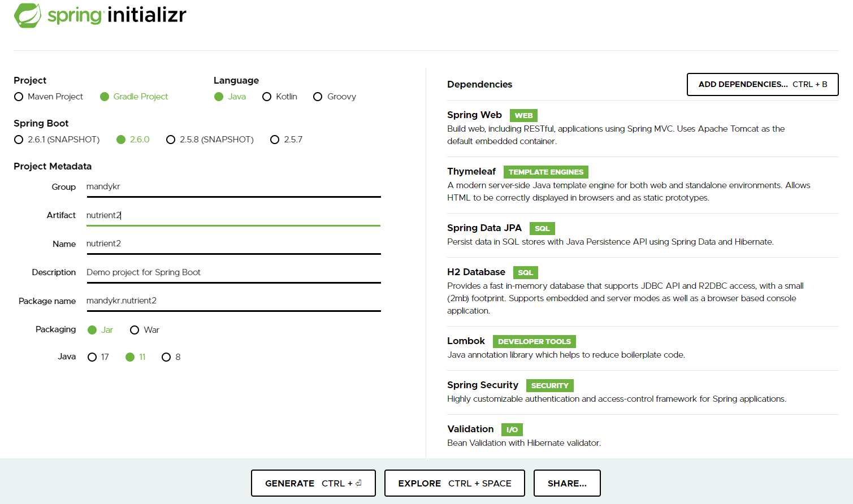Viewport: 853px width, 504px height.
Task: Click the WEB tag badge
Action: 523,115
